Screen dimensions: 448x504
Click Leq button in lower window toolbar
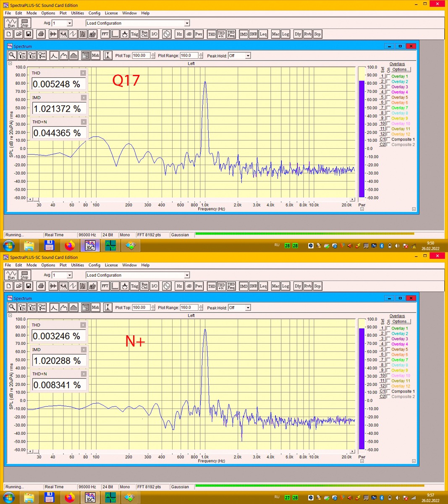pyautogui.click(x=263, y=286)
